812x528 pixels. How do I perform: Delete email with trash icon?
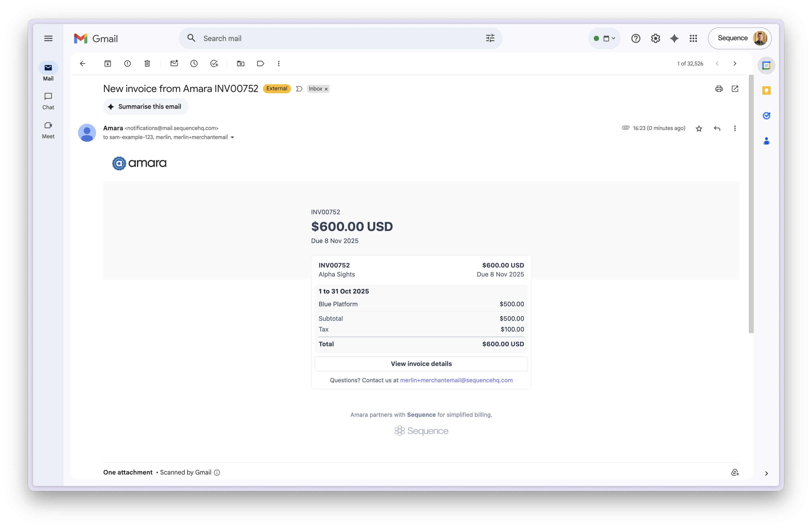pyautogui.click(x=147, y=63)
